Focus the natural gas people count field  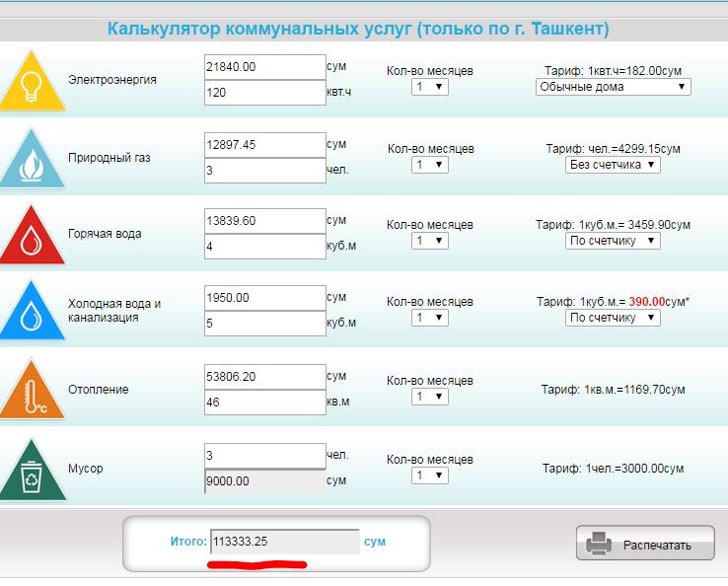tap(264, 170)
